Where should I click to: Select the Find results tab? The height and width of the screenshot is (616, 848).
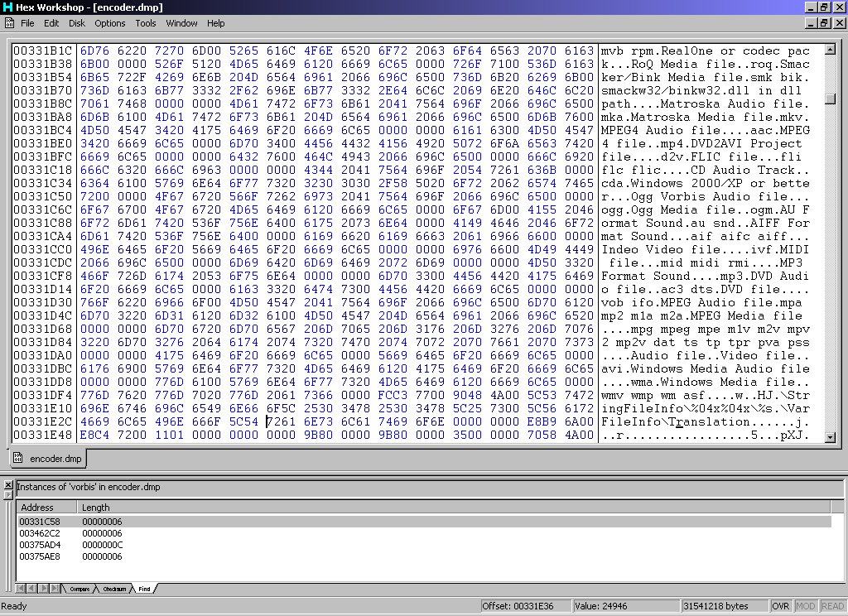pos(144,589)
